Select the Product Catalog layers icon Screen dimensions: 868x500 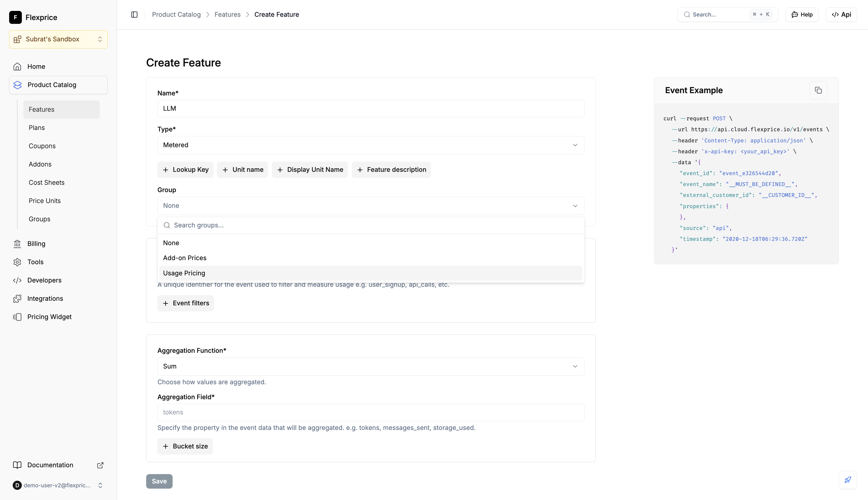tap(18, 85)
